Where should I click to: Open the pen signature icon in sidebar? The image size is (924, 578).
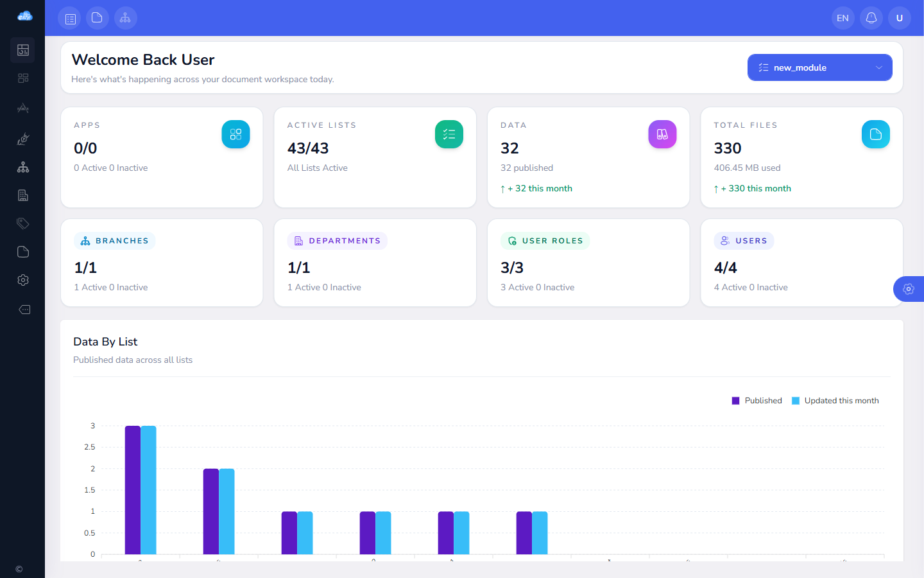(23, 139)
